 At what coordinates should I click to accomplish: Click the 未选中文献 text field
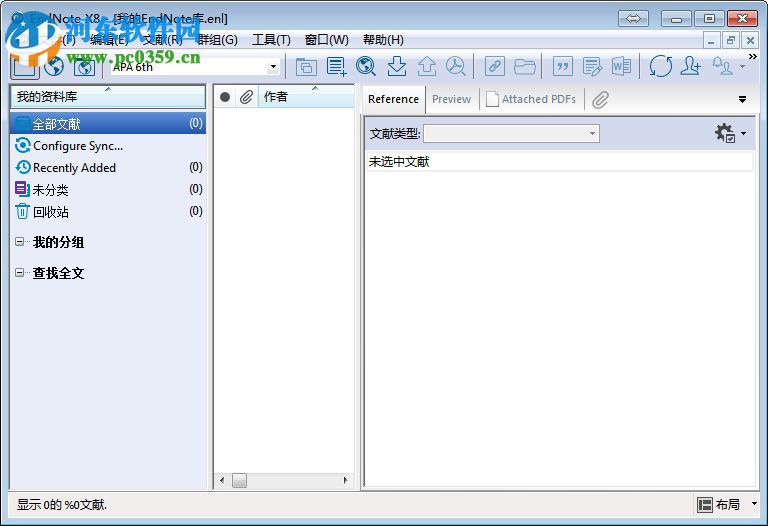point(559,162)
